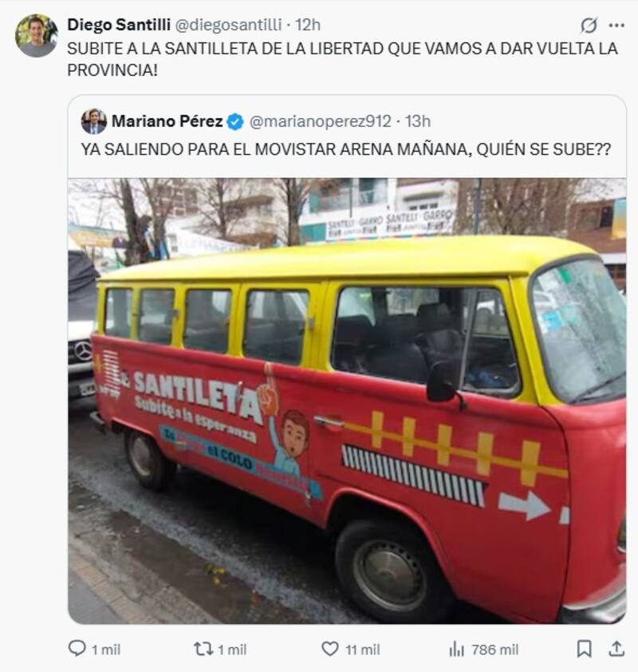The width and height of the screenshot is (638, 672).
Task: Open the three-dot more options menu
Action: tap(616, 26)
